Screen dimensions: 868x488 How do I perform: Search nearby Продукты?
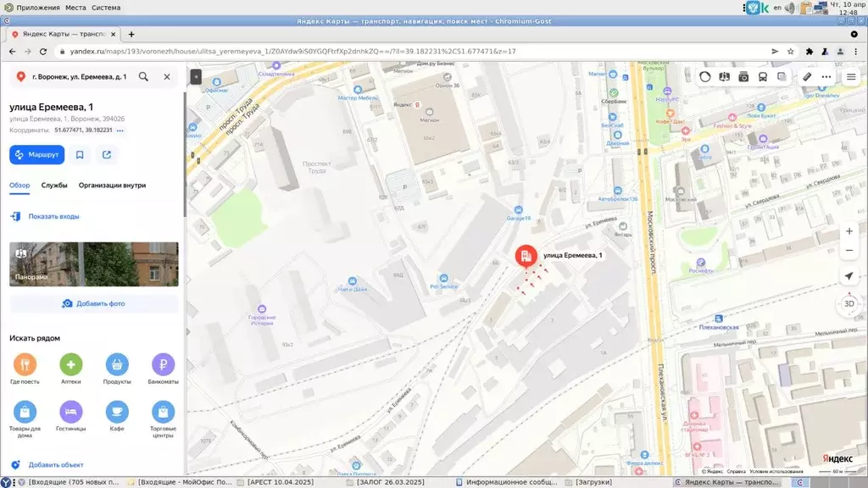click(117, 369)
